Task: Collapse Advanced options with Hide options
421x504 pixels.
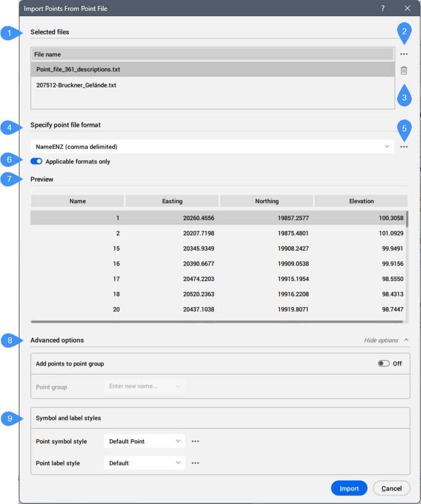Action: [386, 341]
